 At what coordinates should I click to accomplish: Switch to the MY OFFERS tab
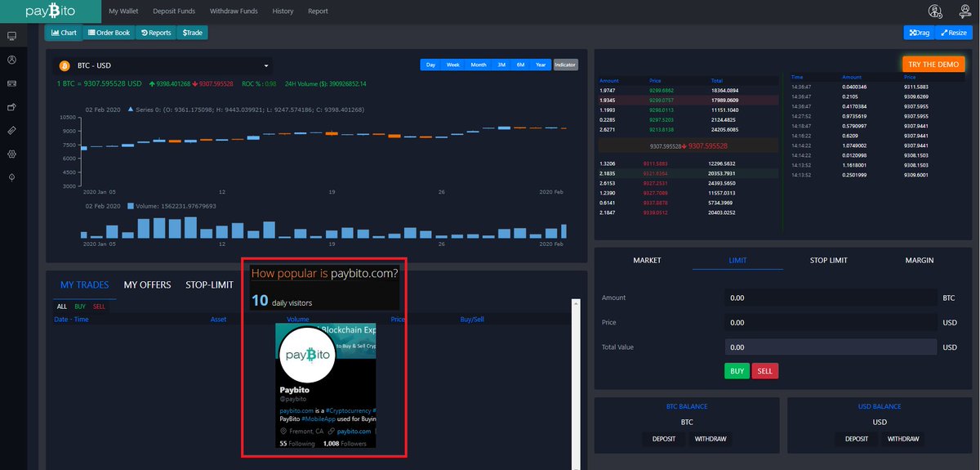coord(148,284)
